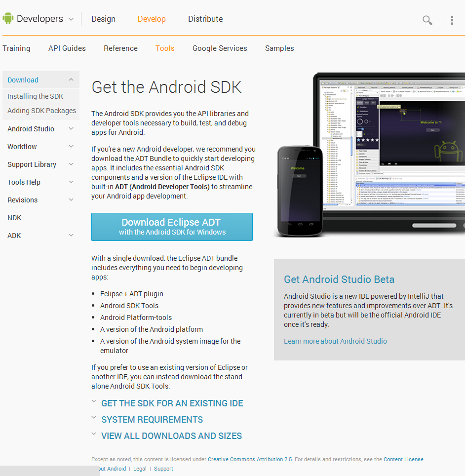Click the Eclipse + ADT plugin bullet
The image size is (465, 476).
click(132, 294)
